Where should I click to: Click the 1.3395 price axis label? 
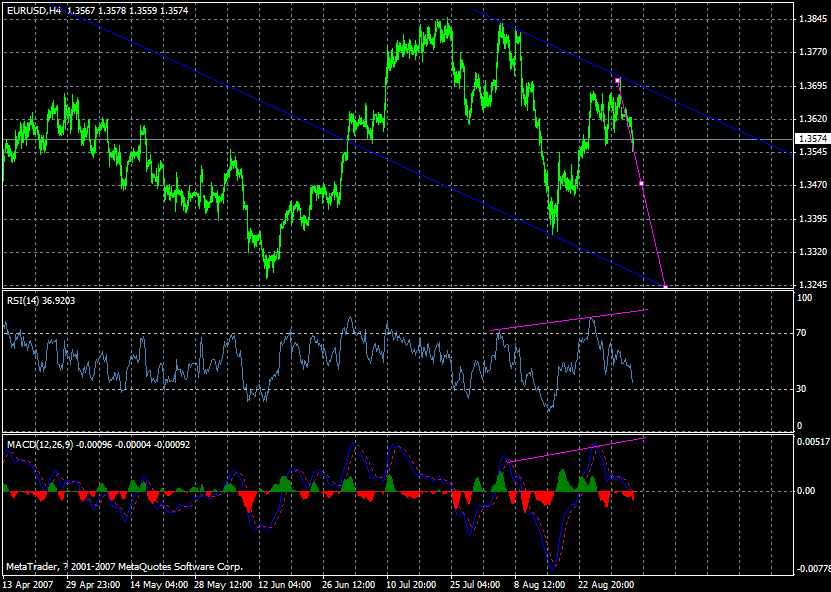[x=812, y=219]
